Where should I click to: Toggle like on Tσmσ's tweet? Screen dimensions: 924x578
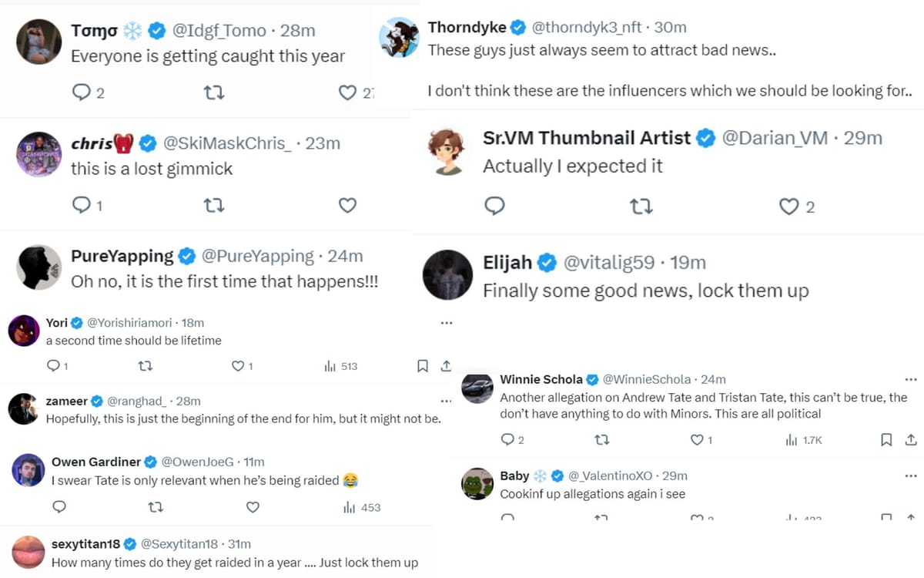pyautogui.click(x=348, y=92)
